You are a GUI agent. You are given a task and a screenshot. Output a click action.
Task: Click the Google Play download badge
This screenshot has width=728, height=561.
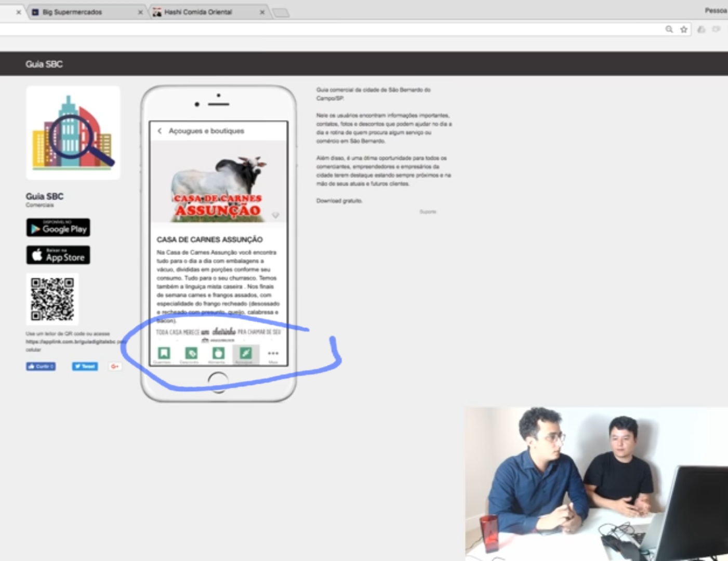click(x=58, y=228)
